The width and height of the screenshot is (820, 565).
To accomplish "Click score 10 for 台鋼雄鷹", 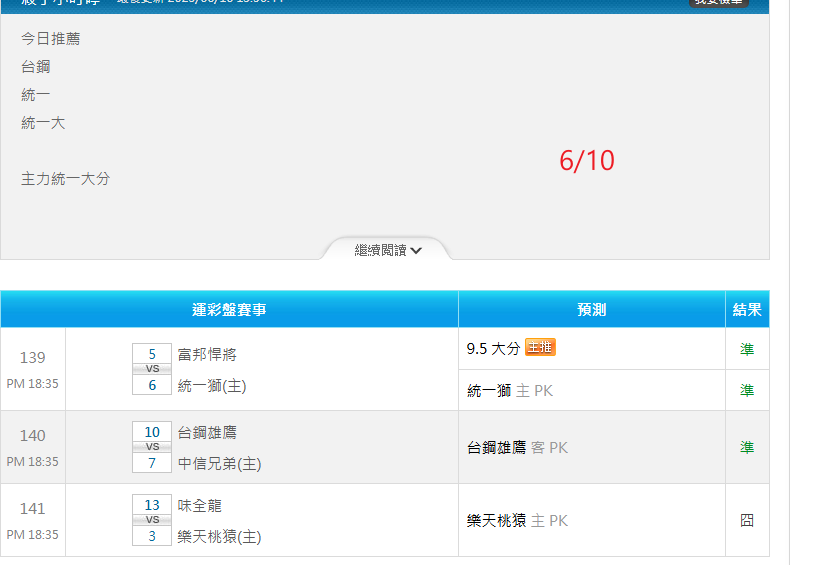I will click(x=152, y=432).
